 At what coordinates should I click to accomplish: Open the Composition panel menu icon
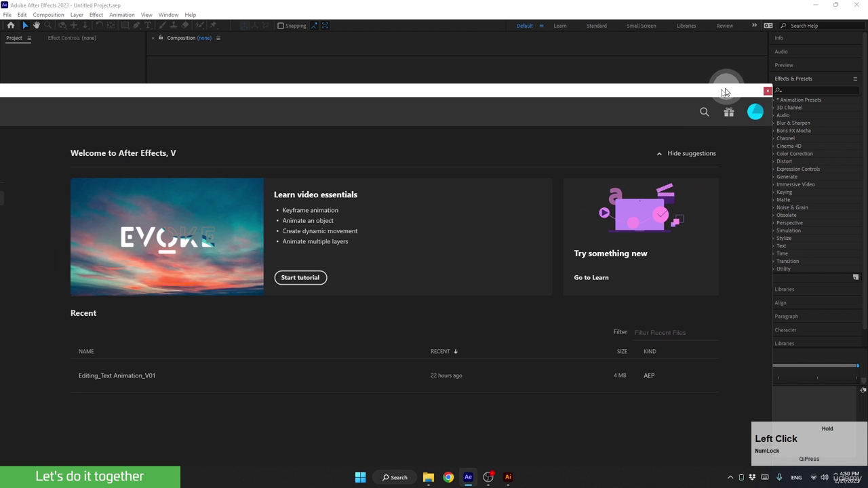(x=218, y=38)
